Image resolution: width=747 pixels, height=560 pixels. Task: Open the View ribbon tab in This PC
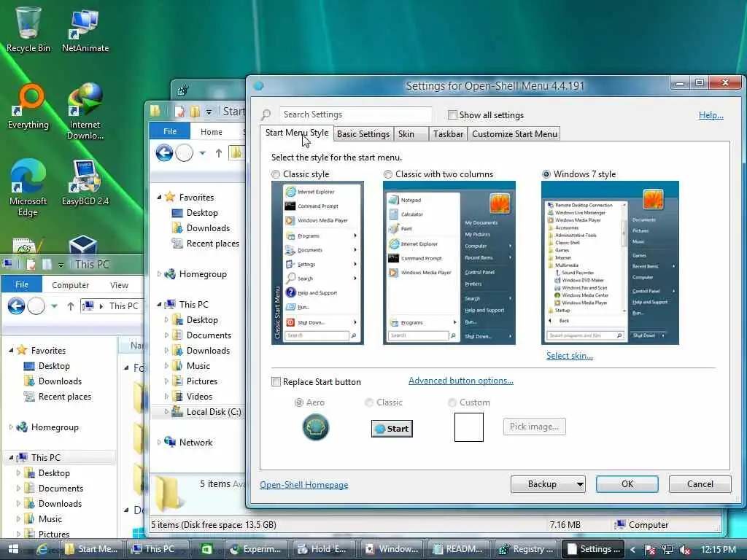[x=119, y=285]
